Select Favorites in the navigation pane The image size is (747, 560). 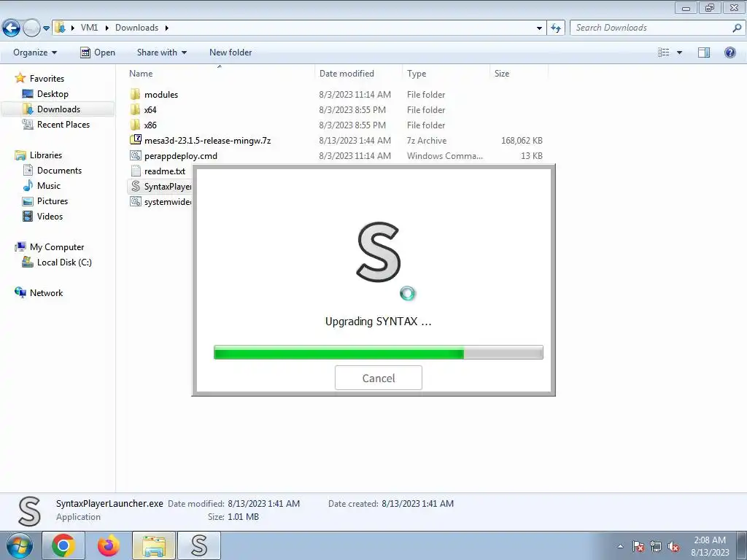tap(47, 79)
